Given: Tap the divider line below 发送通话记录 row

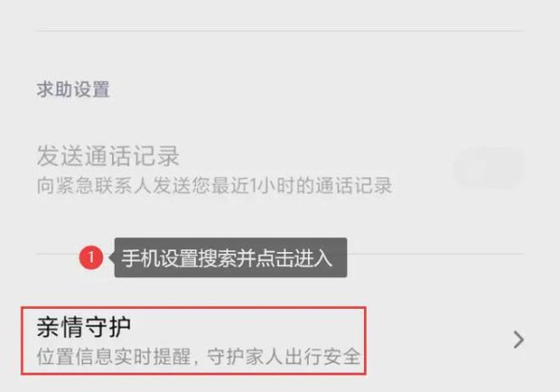Looking at the screenshot, I should pyautogui.click(x=280, y=254).
